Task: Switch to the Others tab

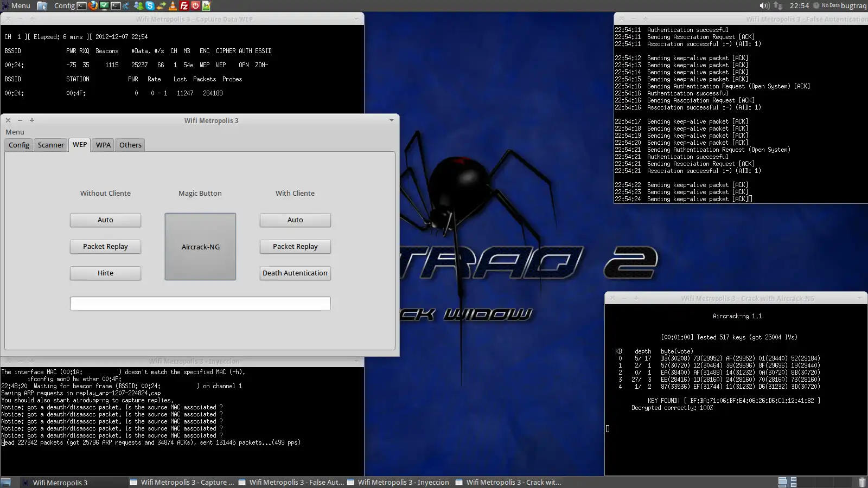Action: (130, 145)
